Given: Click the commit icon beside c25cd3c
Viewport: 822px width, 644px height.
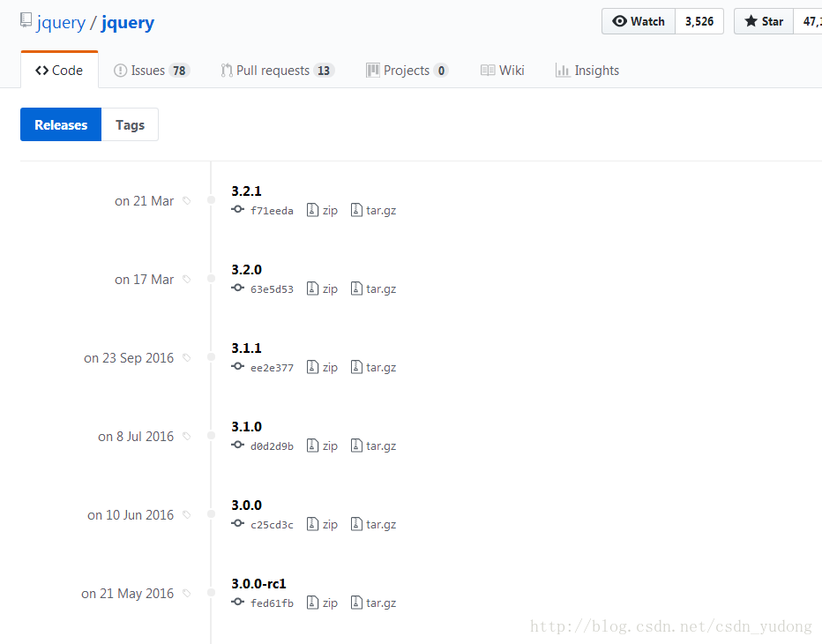Looking at the screenshot, I should coord(237,523).
